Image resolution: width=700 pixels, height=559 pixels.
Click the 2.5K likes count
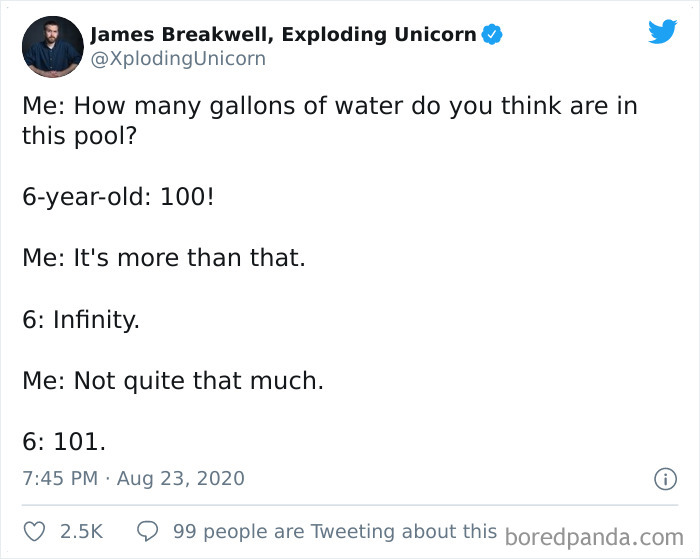[x=81, y=532]
